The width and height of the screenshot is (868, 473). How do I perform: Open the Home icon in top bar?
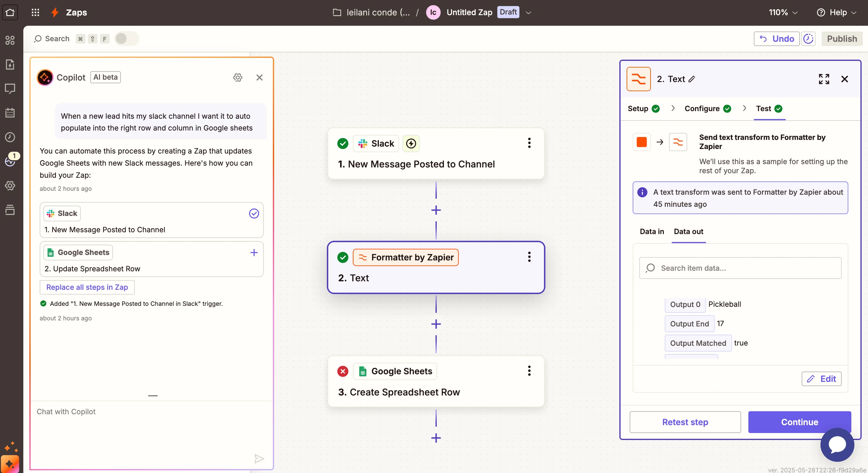click(10, 12)
